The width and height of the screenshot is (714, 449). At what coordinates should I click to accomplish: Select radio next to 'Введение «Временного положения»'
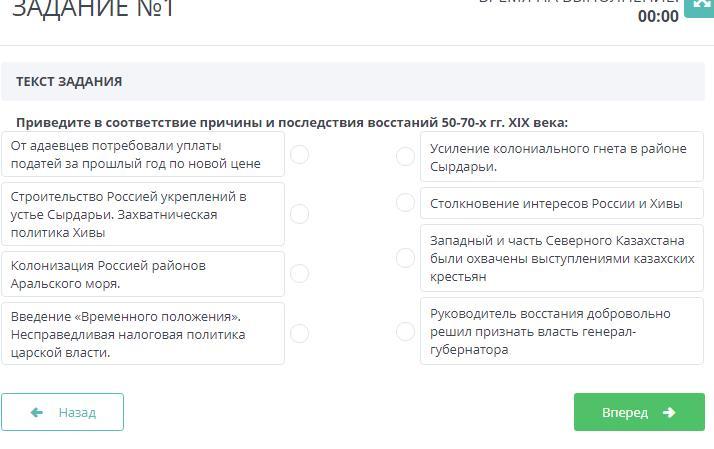[x=300, y=333]
